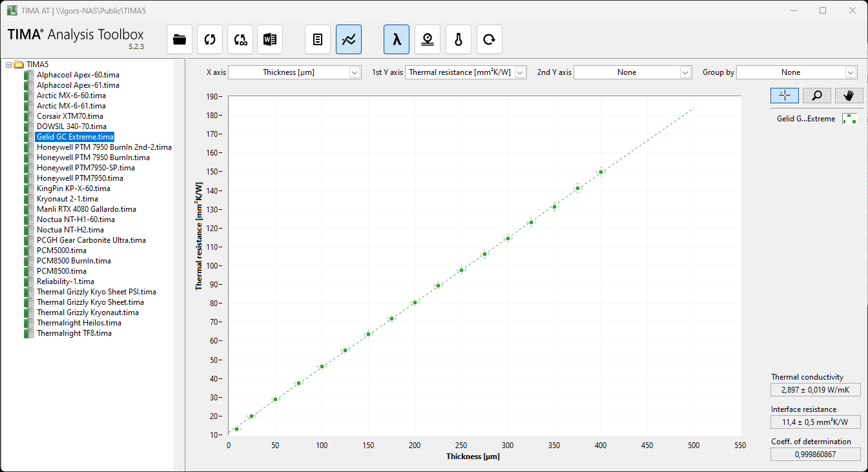This screenshot has width=868, height=472.
Task: Select Noctua NT-H1-60.tima file
Action: tap(76, 220)
